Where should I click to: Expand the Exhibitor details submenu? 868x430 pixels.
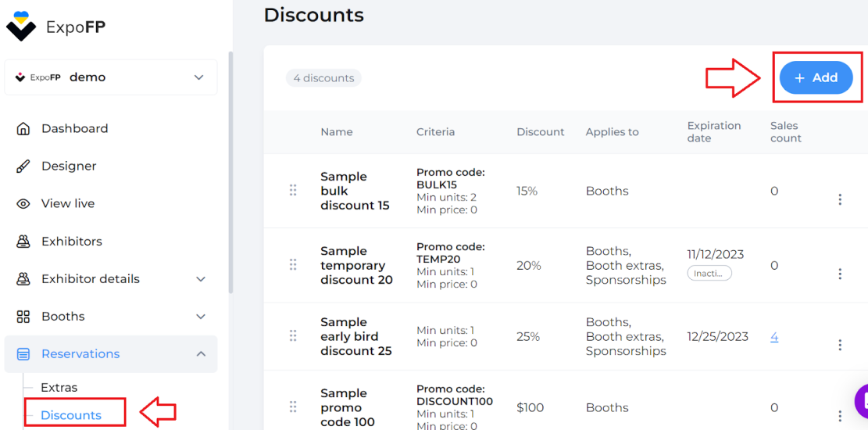(201, 279)
